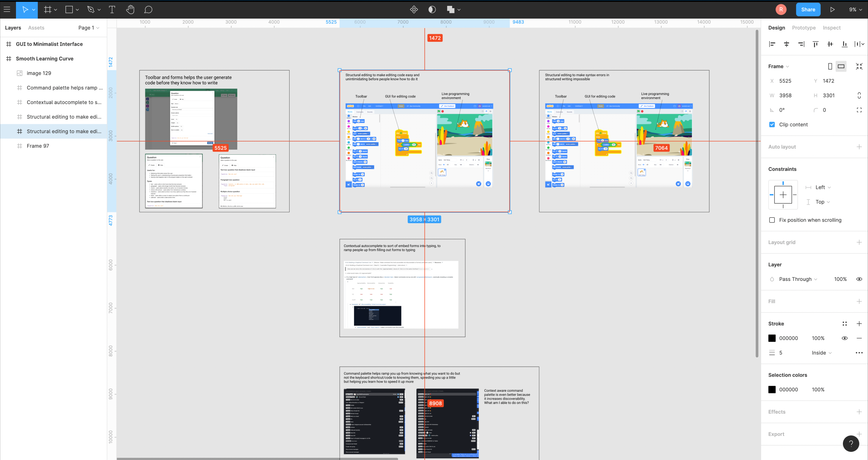Screen dimensions: 868x460
Task: Select the image 129 layer
Action: (39, 73)
